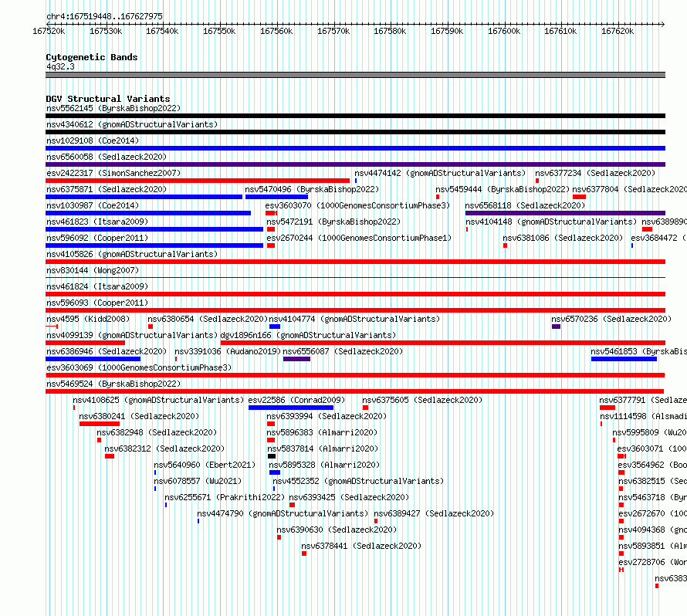Click the DGV Structural Variants track title
The width and height of the screenshot is (687, 616).
pyautogui.click(x=108, y=99)
